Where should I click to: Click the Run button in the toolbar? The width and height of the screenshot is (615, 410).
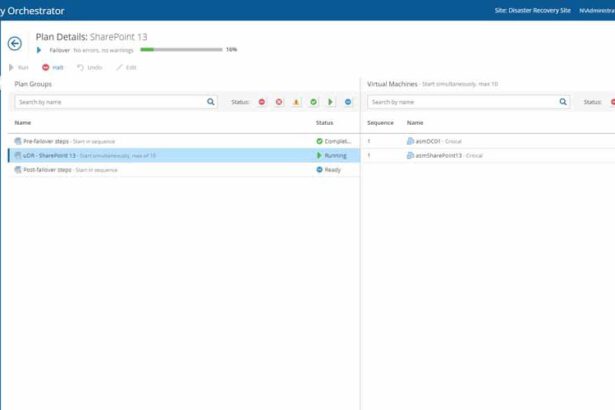[x=19, y=67]
